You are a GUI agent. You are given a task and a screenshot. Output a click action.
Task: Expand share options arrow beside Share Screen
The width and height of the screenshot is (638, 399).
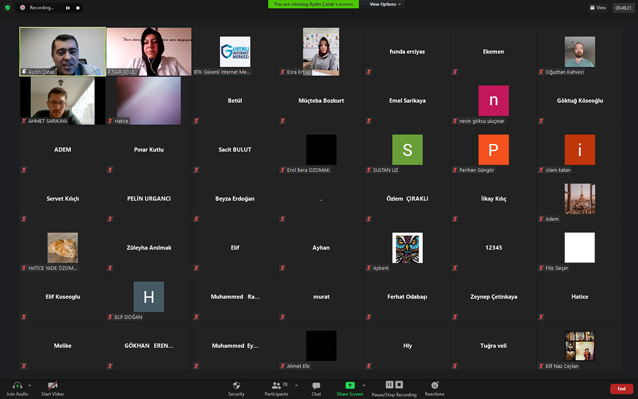[364, 385]
